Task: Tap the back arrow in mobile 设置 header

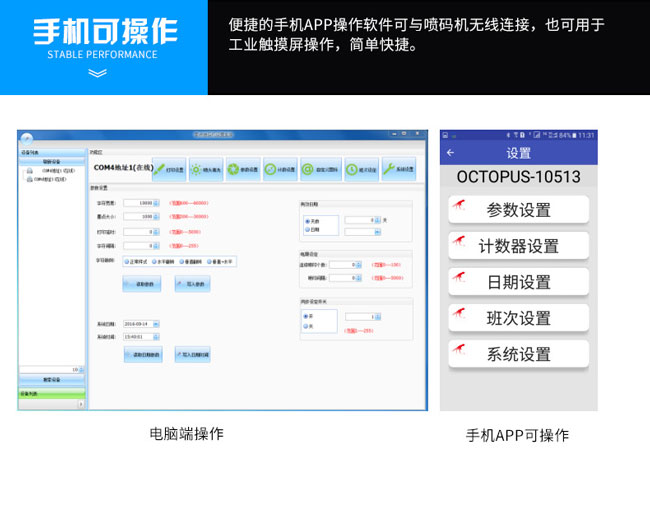Action: 450,153
